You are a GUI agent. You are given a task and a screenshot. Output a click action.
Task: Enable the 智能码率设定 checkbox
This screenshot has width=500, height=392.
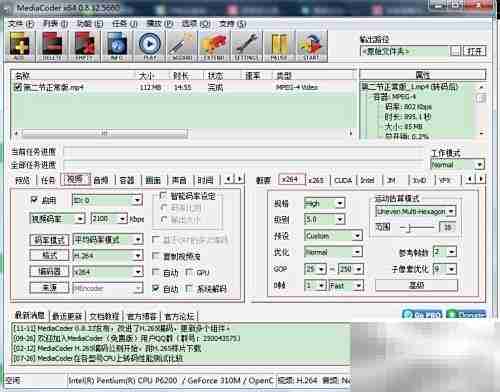coord(163,196)
